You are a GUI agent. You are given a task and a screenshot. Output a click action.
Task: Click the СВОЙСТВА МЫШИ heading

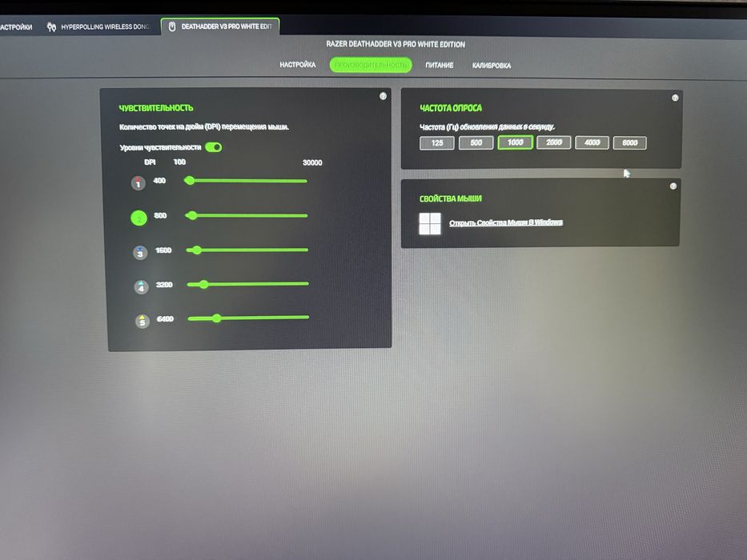[x=450, y=198]
